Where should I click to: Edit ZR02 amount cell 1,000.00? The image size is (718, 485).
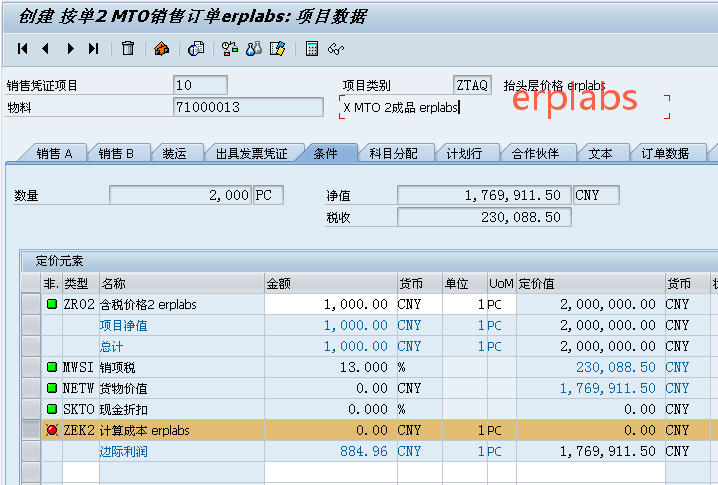pyautogui.click(x=331, y=304)
